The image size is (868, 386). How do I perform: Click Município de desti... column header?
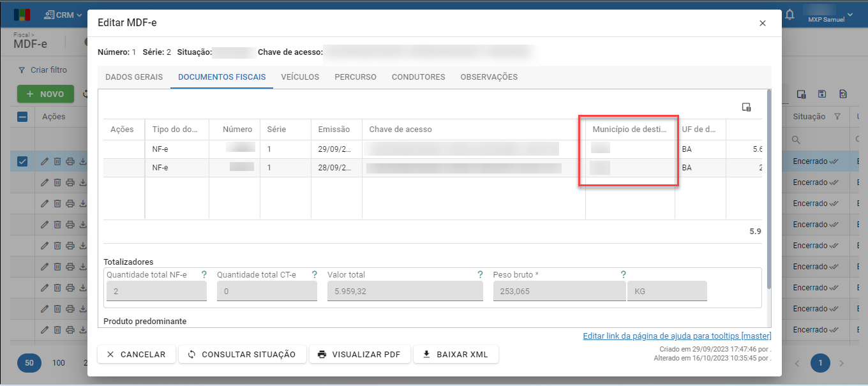tap(630, 130)
